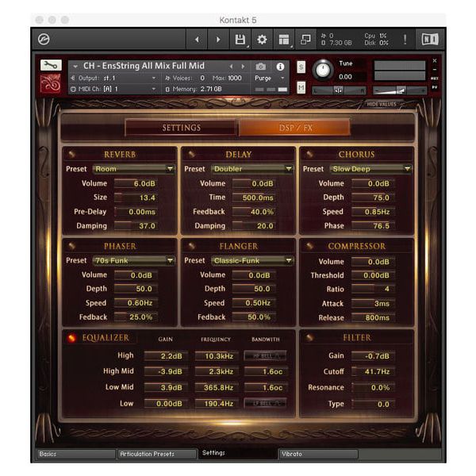
Task: Click the HIDE VALUES button
Action: point(382,104)
